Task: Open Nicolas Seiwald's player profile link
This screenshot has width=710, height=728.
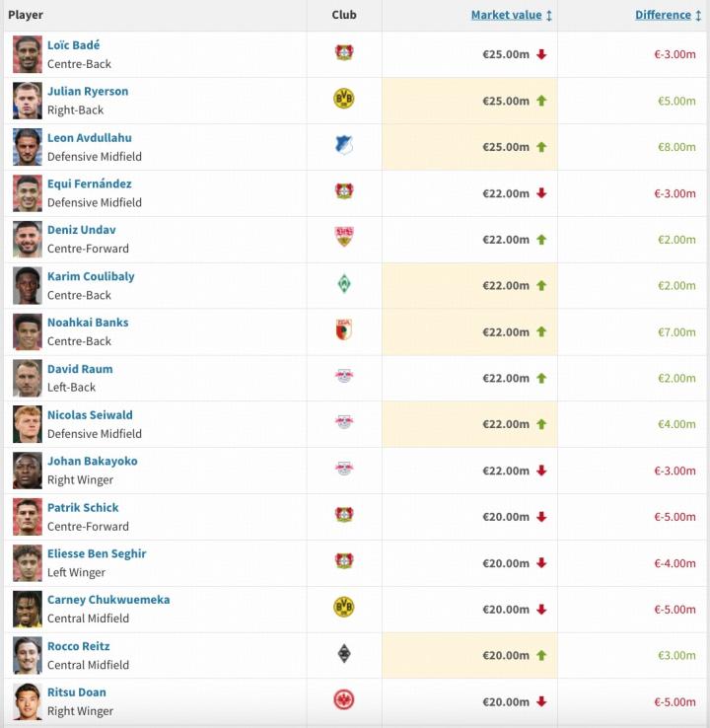Action: tap(90, 415)
